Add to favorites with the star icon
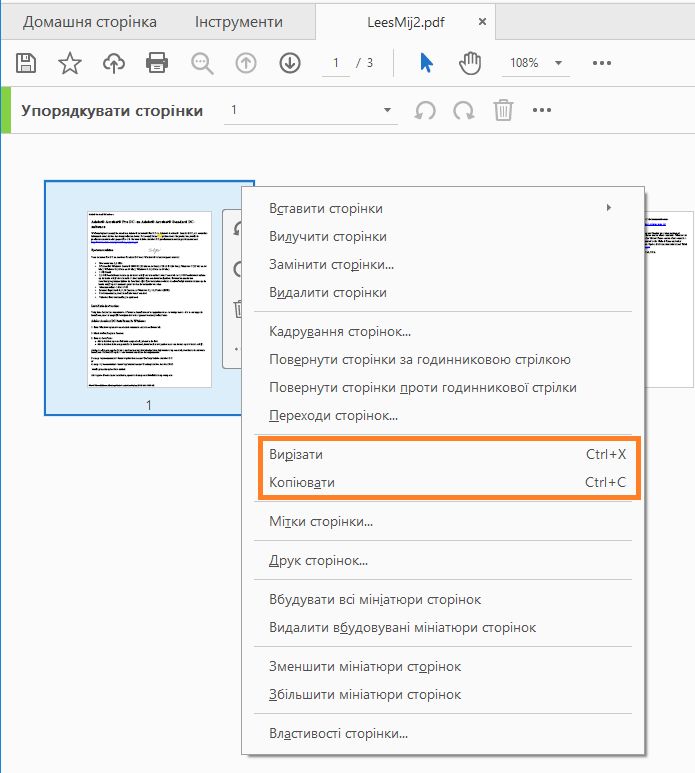Viewport: 695px width, 773px height. point(70,63)
